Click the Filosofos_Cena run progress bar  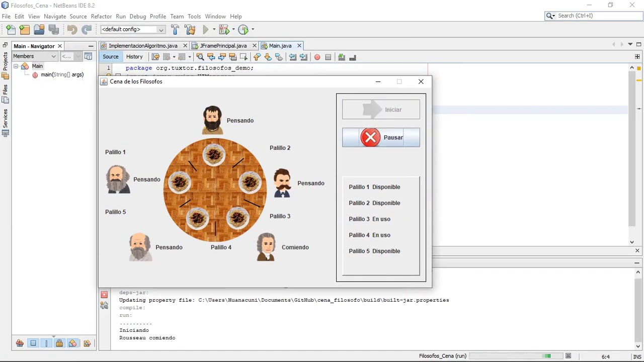[x=516, y=356]
